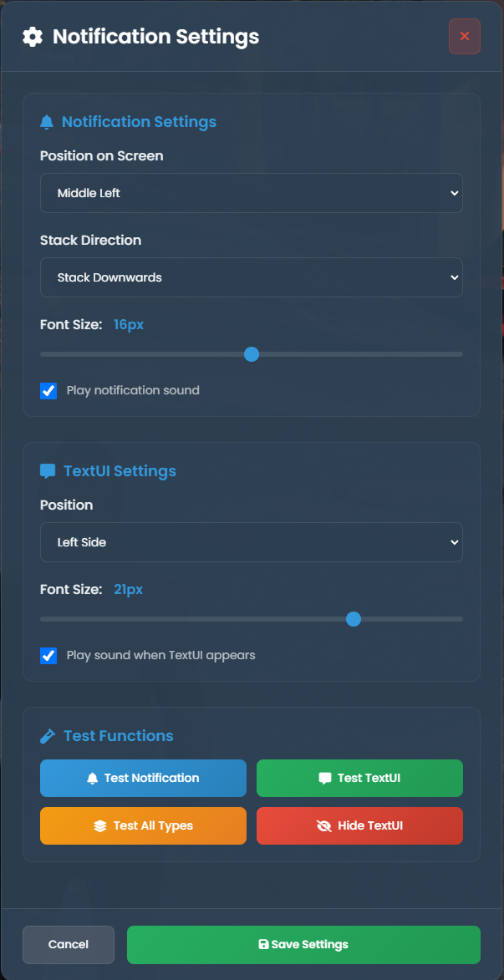Click the Cancel button
This screenshot has width=504, height=980.
tap(69, 944)
